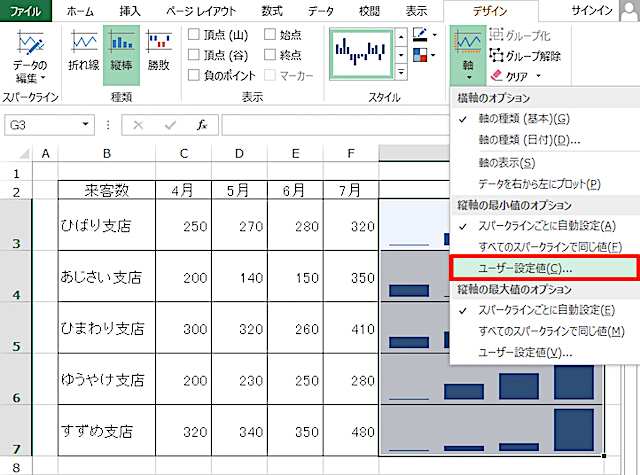Click the user account avatar icon

click(x=629, y=11)
